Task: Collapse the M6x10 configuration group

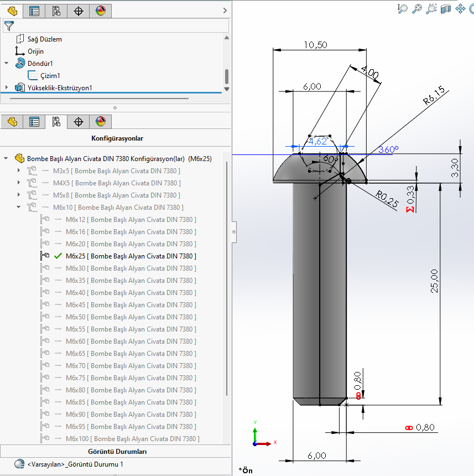Action: 19,208
